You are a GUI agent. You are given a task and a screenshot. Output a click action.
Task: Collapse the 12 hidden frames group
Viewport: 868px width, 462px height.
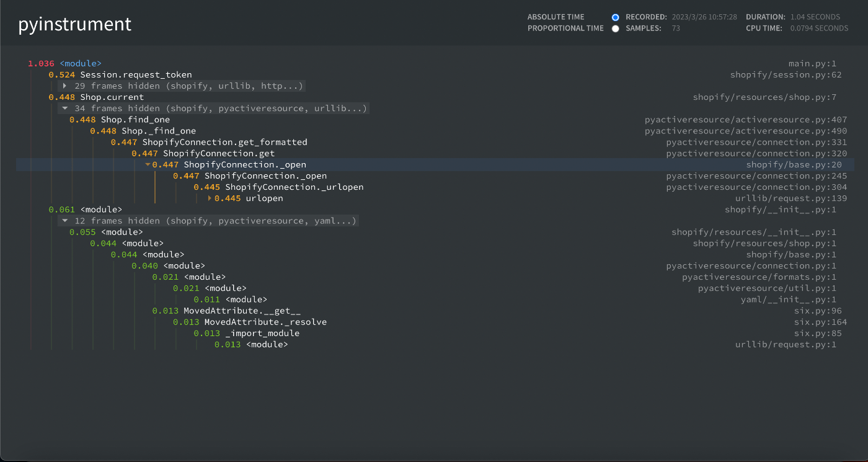pos(64,221)
